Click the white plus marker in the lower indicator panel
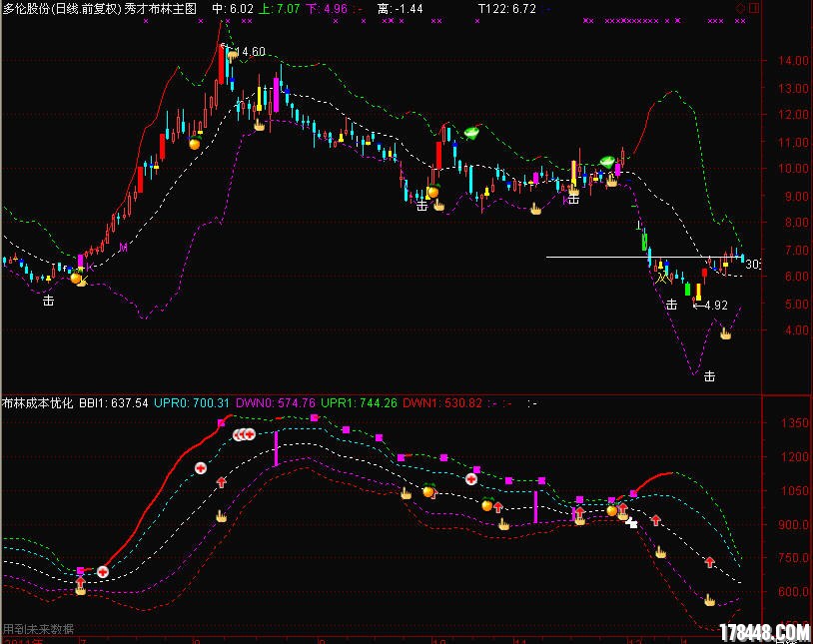Screen dimensions: 813x644 [631, 522]
